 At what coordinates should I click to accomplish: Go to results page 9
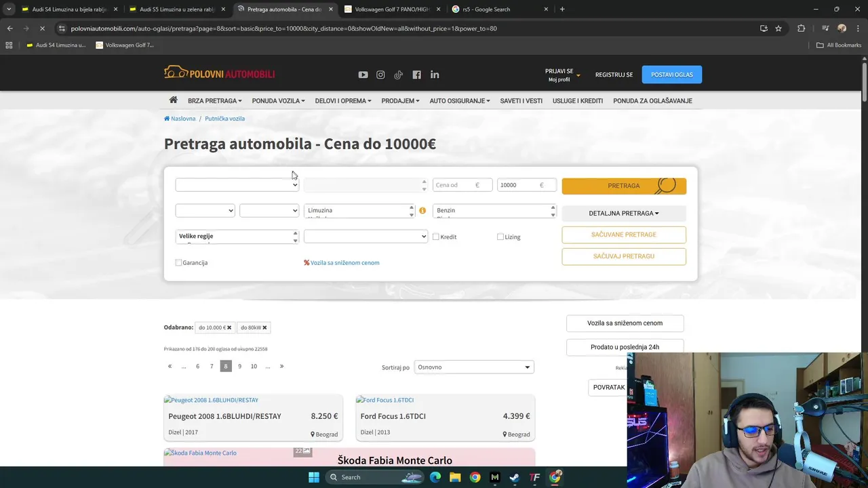239,366
